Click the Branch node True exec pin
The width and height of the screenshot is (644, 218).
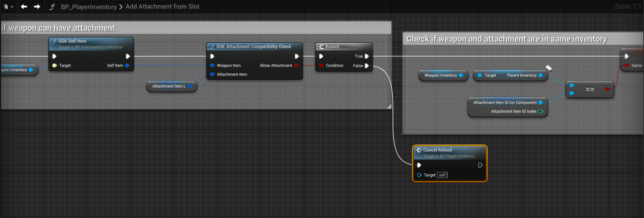point(367,56)
